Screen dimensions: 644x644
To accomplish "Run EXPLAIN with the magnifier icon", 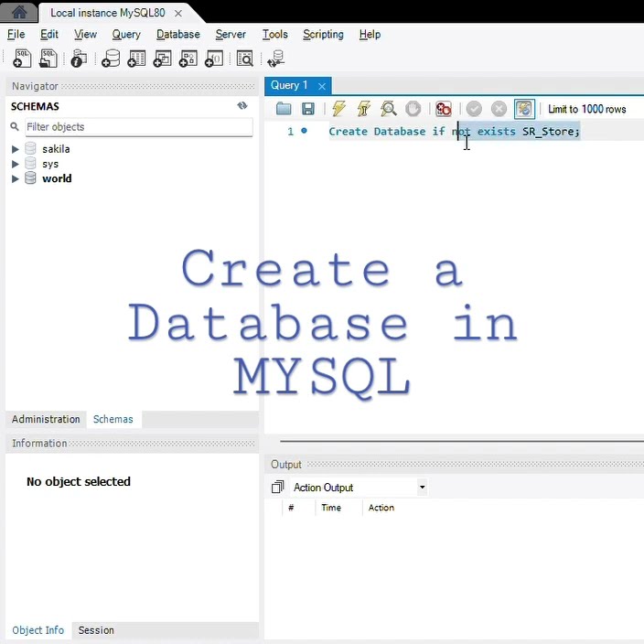I will click(388, 109).
